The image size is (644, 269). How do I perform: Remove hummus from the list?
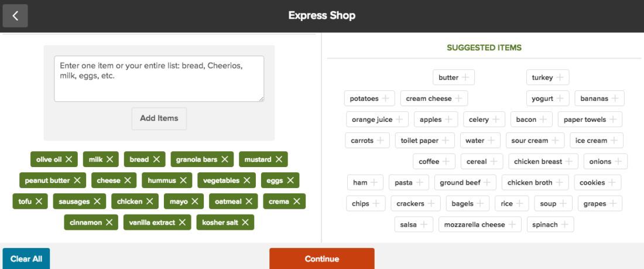click(184, 181)
